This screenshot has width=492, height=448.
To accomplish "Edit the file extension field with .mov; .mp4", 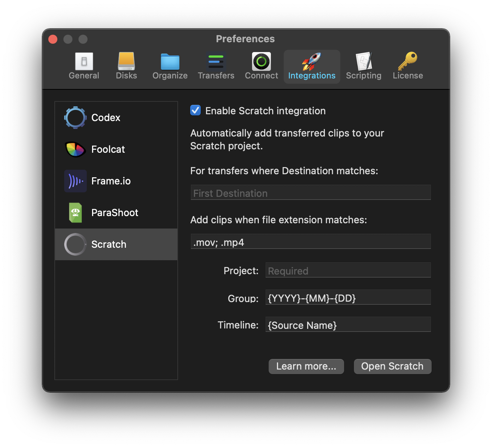I will (x=311, y=241).
